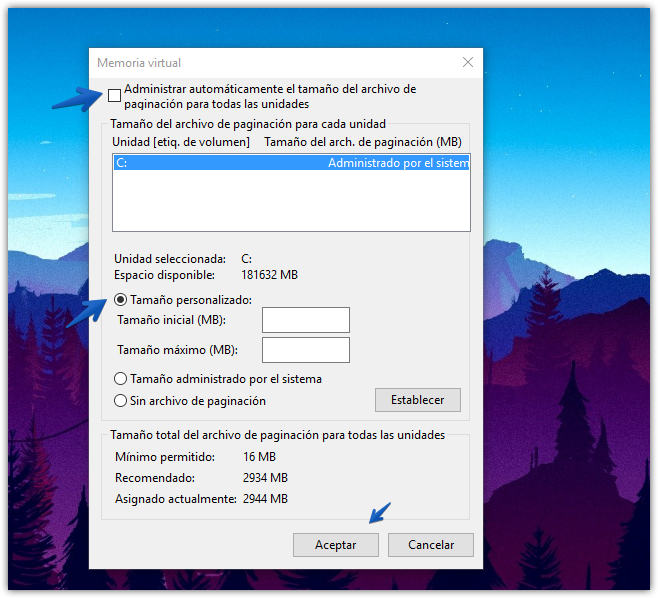658x598 pixels.
Task: Close the Memoria virtual dialog
Action: point(468,63)
